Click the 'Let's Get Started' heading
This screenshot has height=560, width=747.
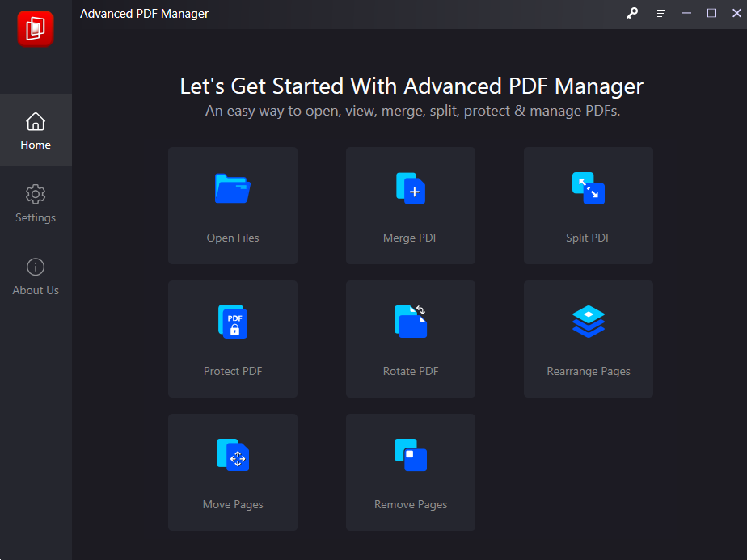[x=411, y=86]
